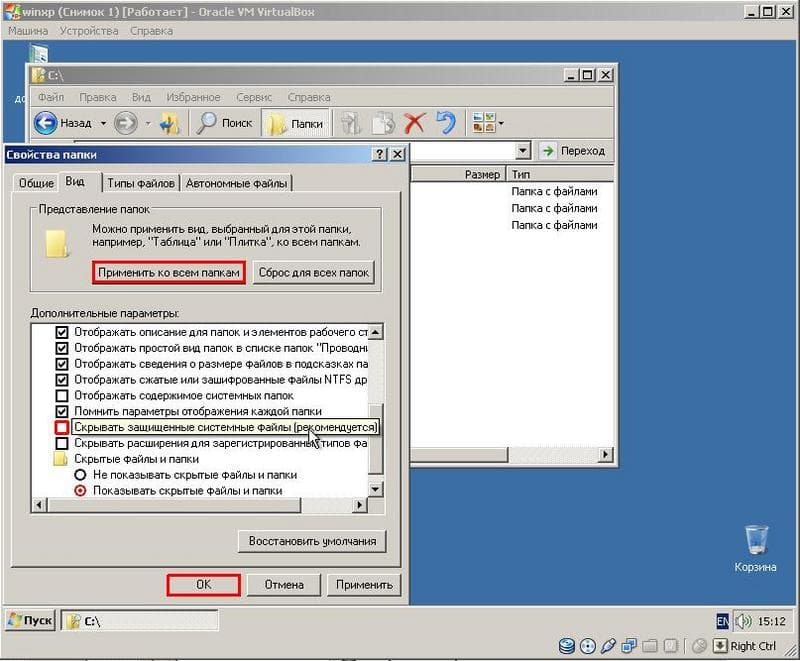Viewport: 800px width, 661px height.
Task: Click the OK button
Action: 203,584
